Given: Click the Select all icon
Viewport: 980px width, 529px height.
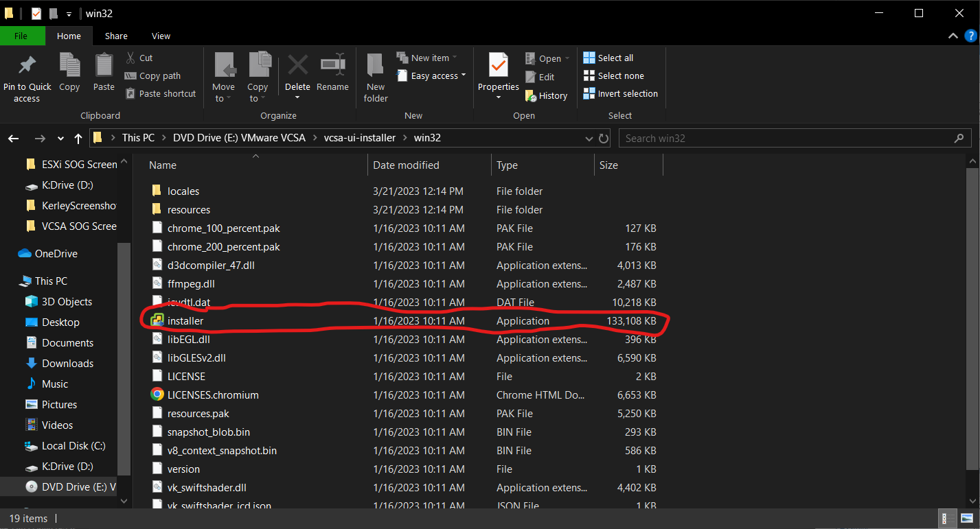Looking at the screenshot, I should tap(589, 58).
